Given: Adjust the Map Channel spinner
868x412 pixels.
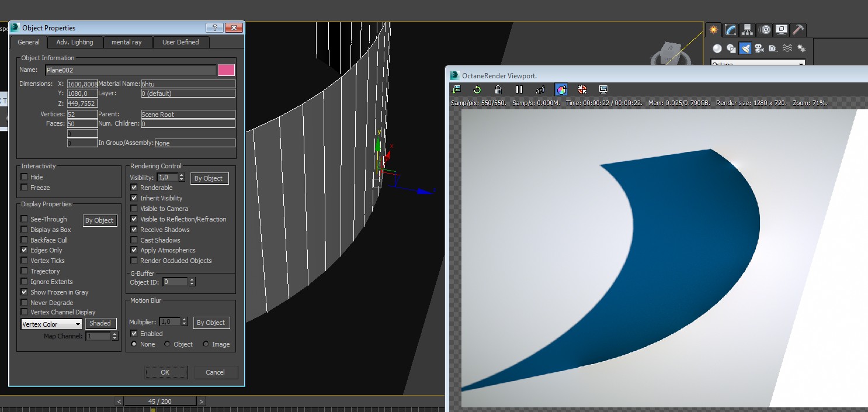Looking at the screenshot, I should (x=114, y=336).
